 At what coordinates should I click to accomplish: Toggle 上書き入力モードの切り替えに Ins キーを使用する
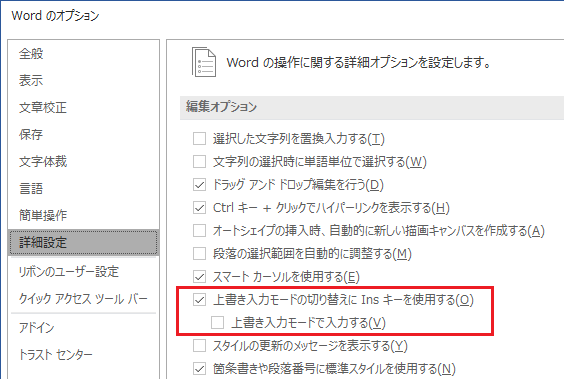tap(199, 300)
